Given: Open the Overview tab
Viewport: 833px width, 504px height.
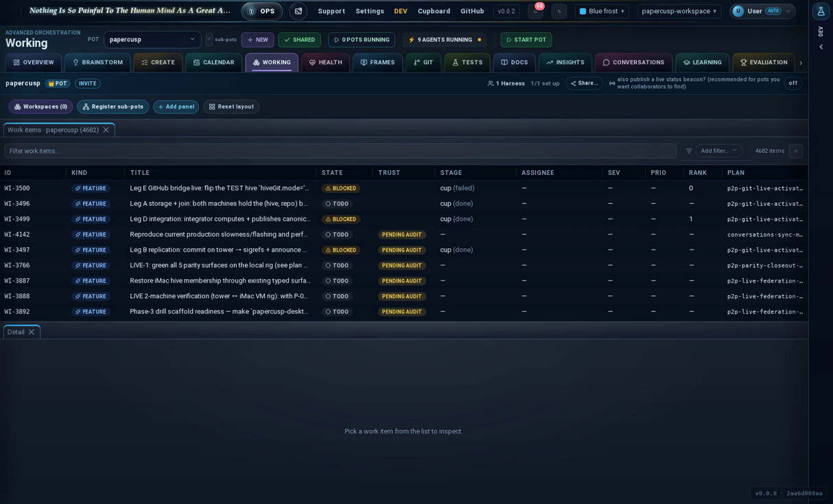Looking at the screenshot, I should 34,62.
